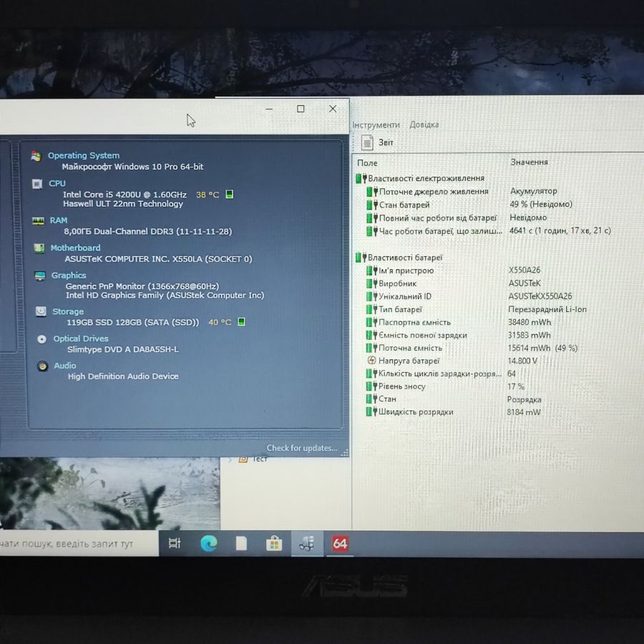Click the Storage drive icon in Speccy
644x644 pixels.
point(41,311)
